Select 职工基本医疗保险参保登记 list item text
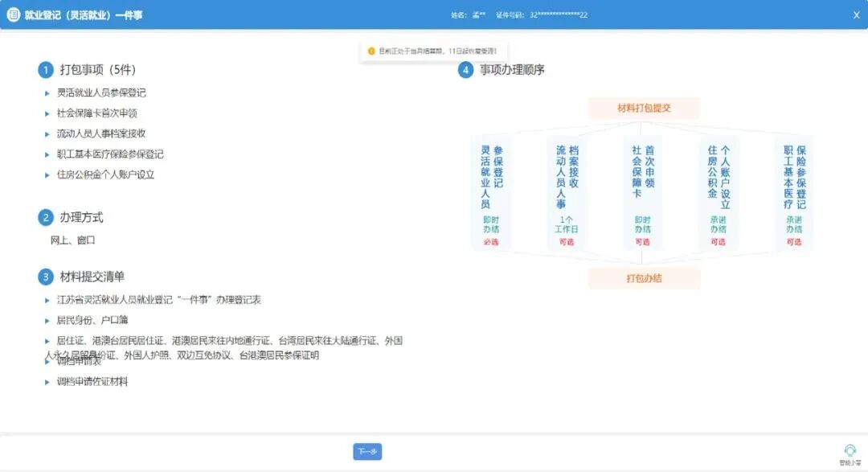This screenshot has height=472, width=868. point(110,154)
